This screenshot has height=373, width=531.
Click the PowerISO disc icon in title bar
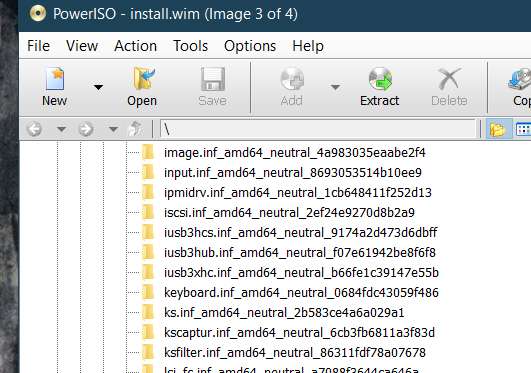tap(38, 14)
